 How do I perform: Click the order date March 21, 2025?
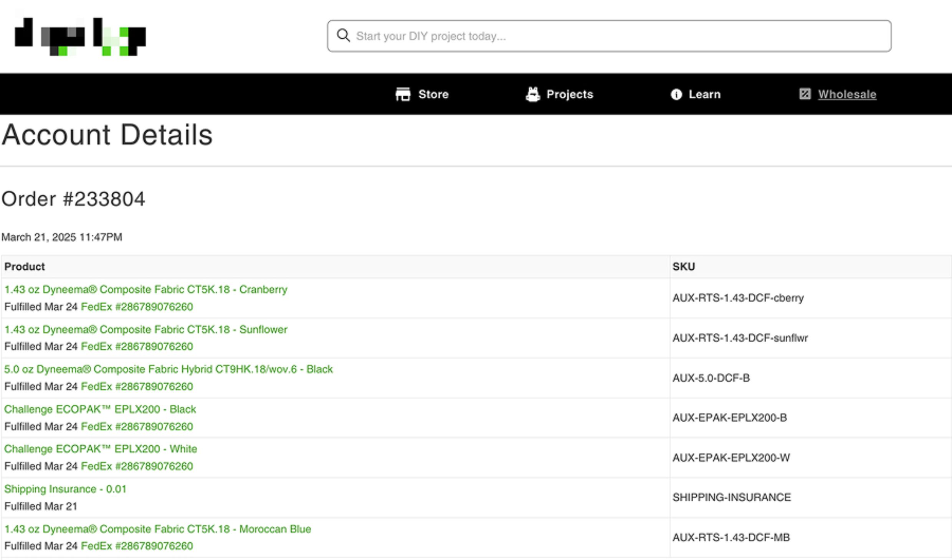62,237
